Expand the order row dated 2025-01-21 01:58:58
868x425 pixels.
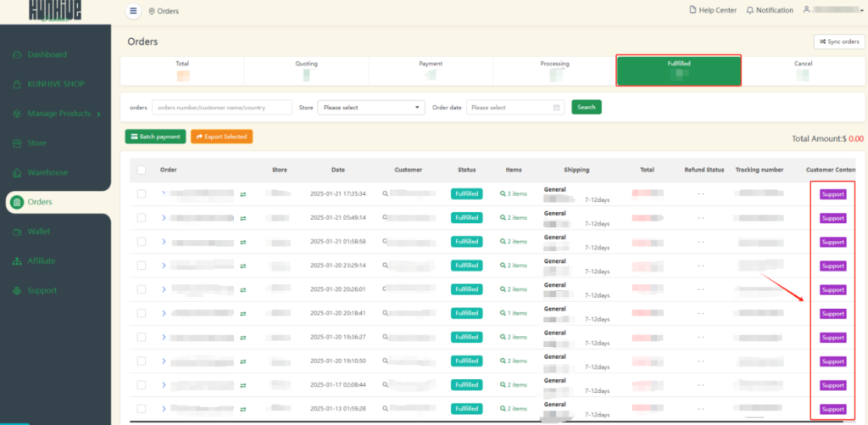(164, 242)
